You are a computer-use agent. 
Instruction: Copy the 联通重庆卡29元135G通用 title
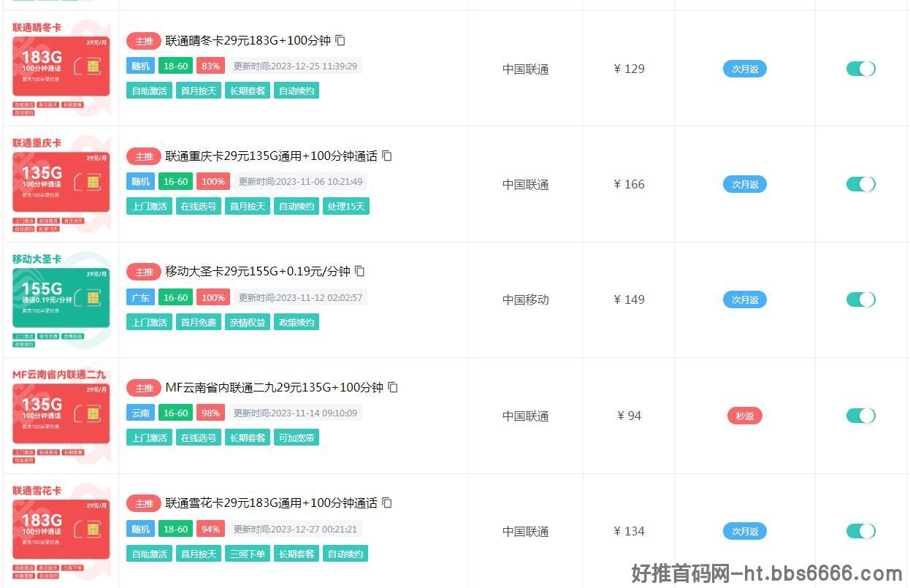387,156
